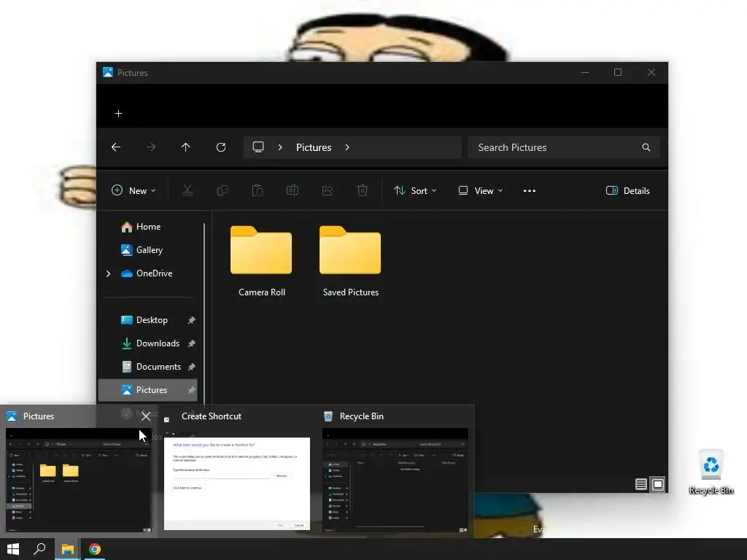This screenshot has height=560, width=747.
Task: Unpin Desktop using its pin icon
Action: [192, 320]
